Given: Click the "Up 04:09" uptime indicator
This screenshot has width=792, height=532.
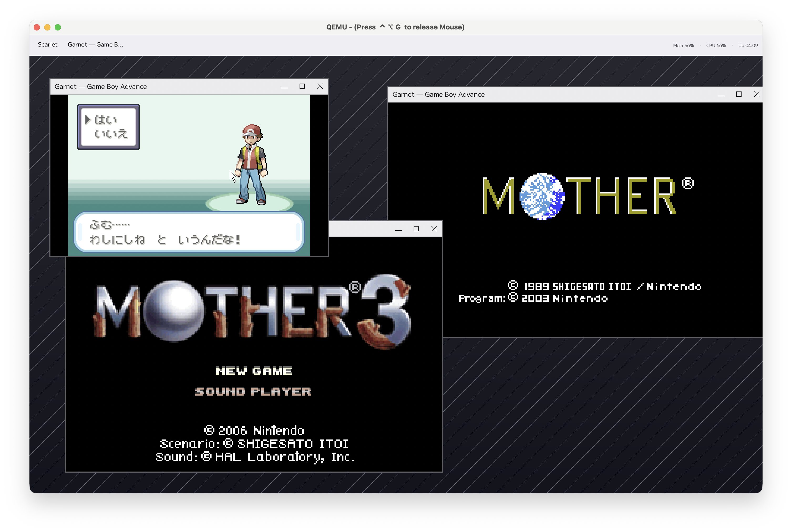Looking at the screenshot, I should 748,45.
